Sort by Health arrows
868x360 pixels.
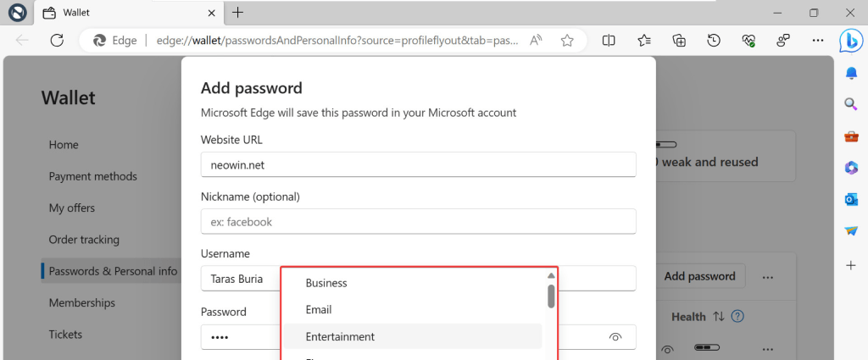tap(719, 317)
